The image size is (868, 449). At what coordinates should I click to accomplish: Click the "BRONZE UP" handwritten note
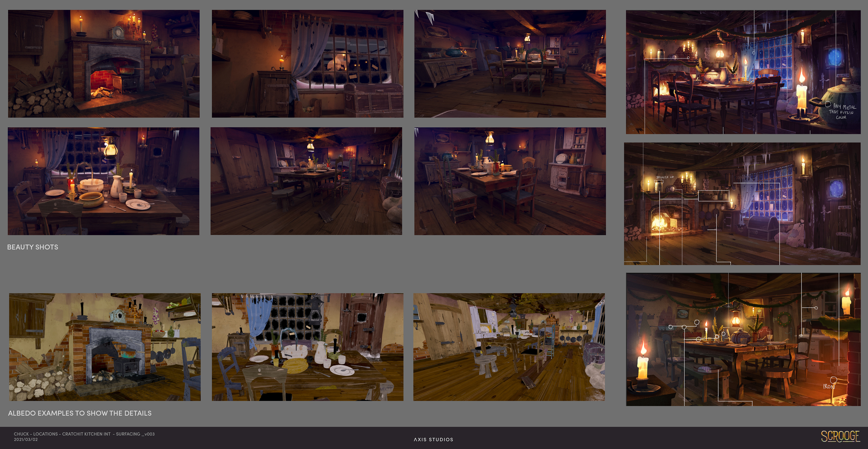(665, 177)
